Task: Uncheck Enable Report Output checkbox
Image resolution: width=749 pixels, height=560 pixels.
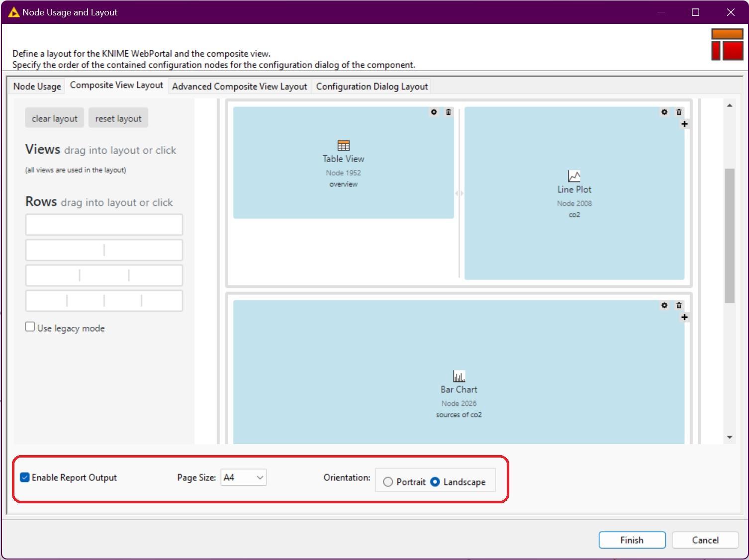Action: pyautogui.click(x=25, y=477)
